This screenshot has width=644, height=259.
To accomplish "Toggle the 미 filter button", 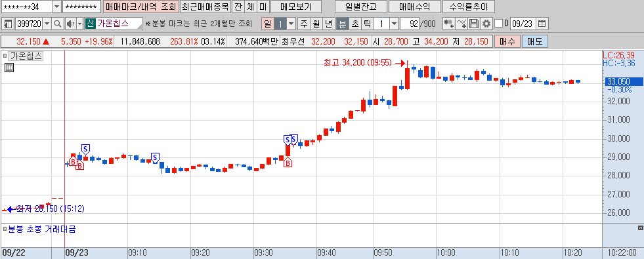I will 263,7.
